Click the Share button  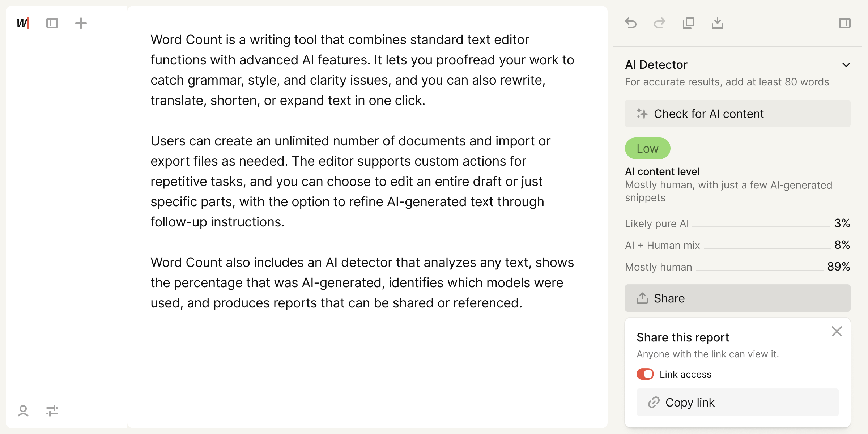click(x=738, y=298)
